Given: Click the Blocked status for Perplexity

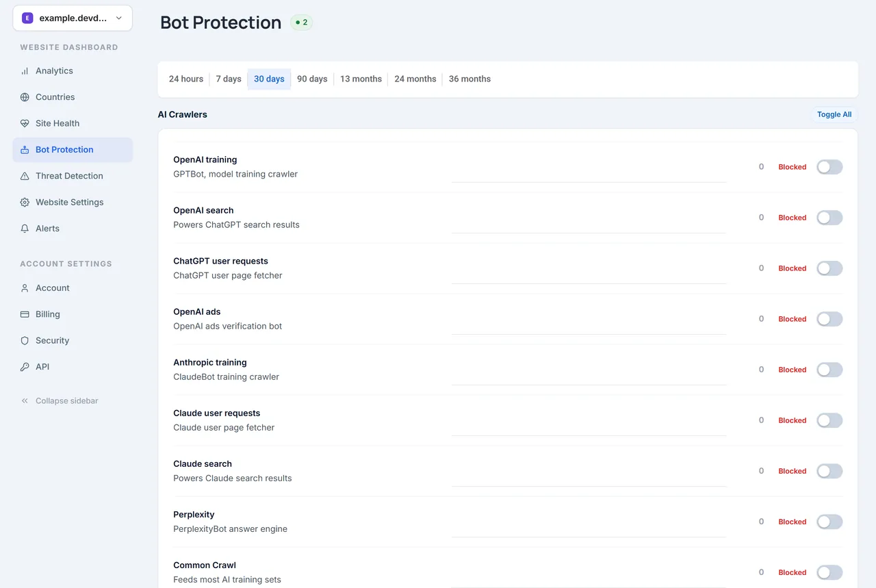Looking at the screenshot, I should pos(793,522).
